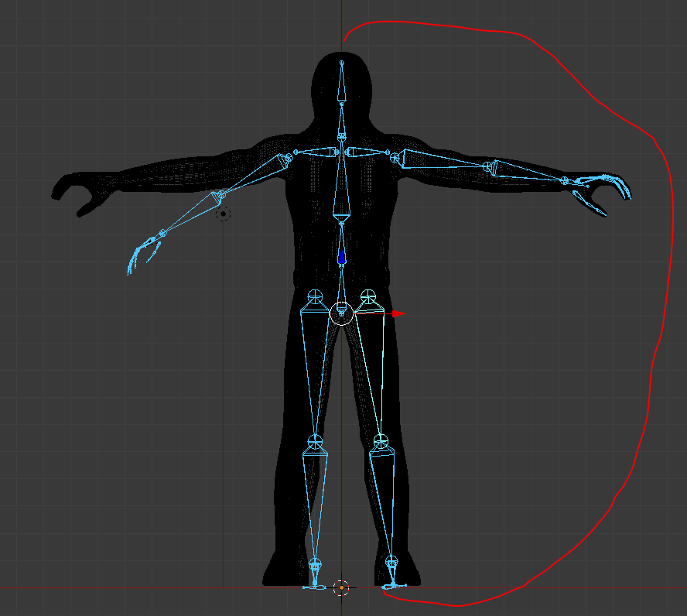Click the right knee joint sphere

click(381, 443)
